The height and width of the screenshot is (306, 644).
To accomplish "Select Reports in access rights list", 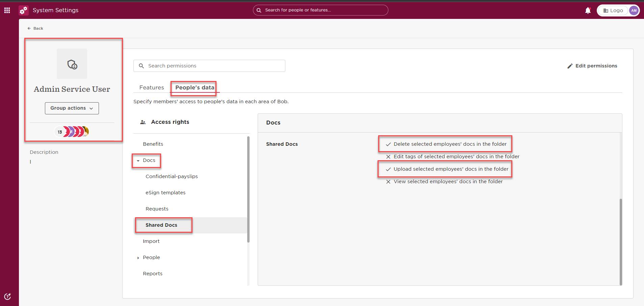I will tap(153, 274).
